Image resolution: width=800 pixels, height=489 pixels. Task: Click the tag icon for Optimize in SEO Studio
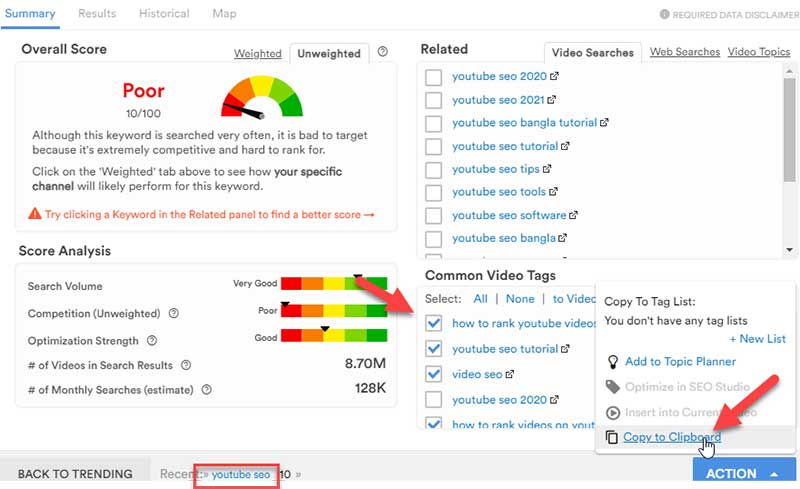click(x=612, y=387)
